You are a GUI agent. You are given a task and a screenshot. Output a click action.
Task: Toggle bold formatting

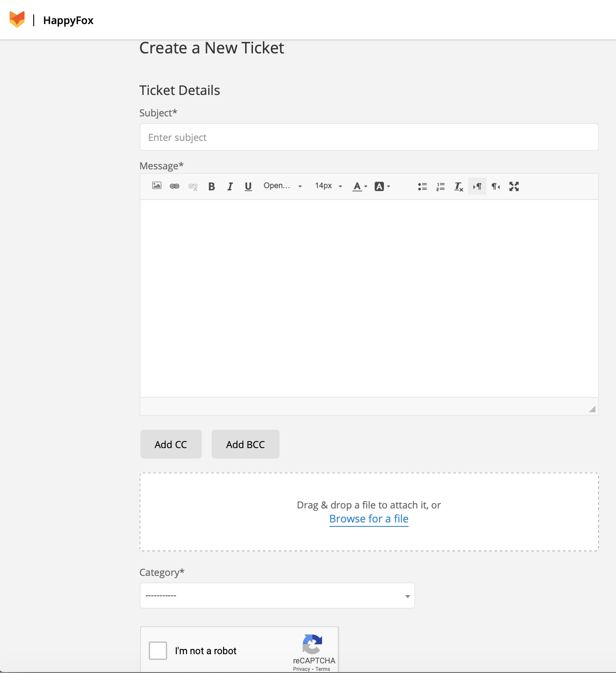tap(211, 186)
